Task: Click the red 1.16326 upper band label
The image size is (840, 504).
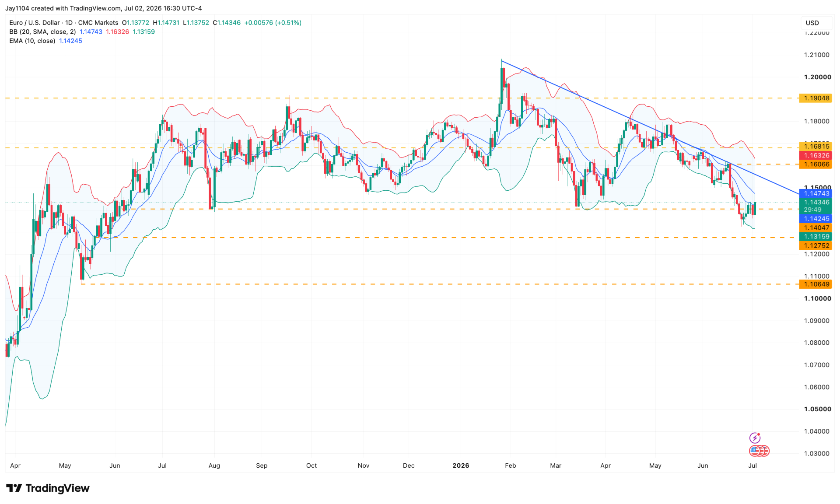Action: coord(816,155)
